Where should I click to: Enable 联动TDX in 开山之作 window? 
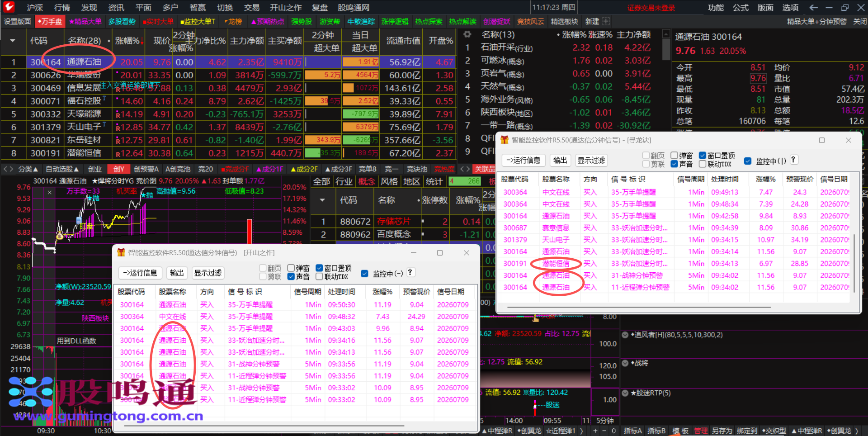(319, 276)
